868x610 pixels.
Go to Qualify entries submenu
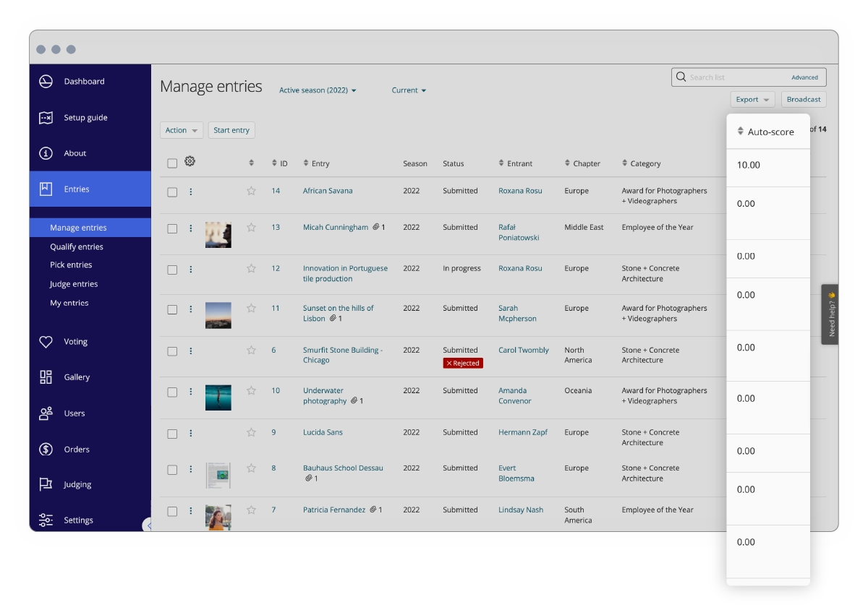coord(77,246)
